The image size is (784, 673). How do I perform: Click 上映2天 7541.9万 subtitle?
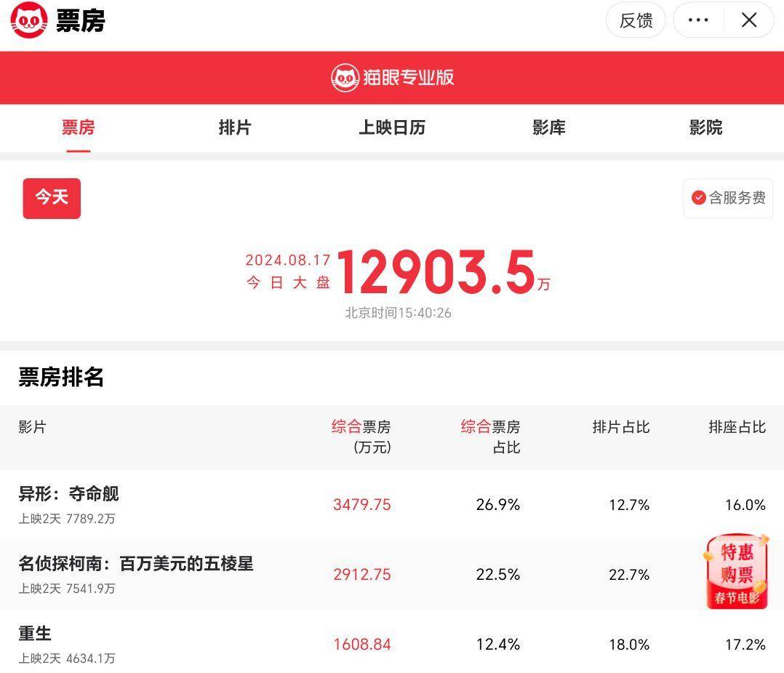(x=67, y=589)
